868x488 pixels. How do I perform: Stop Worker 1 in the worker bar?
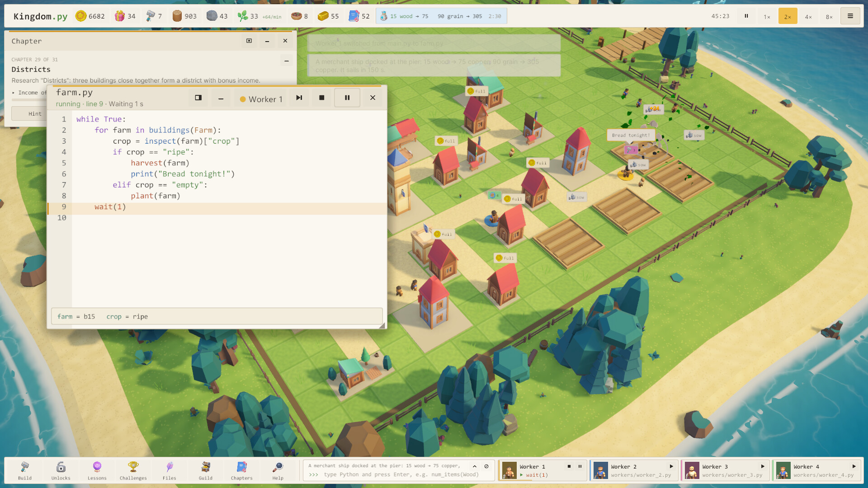click(569, 466)
